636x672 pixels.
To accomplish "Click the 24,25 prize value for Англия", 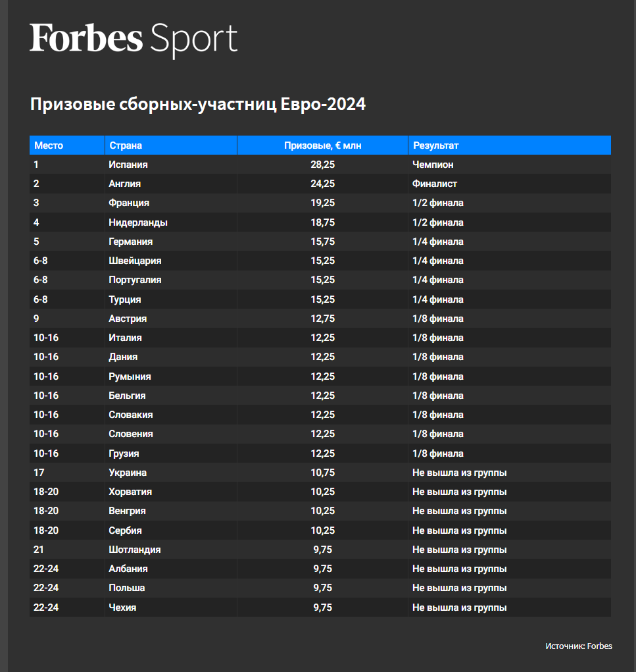I will (322, 184).
